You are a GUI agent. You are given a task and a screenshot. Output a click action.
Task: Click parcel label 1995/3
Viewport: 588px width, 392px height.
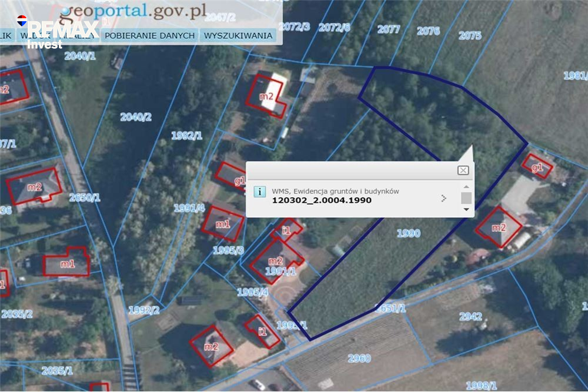pos(228,250)
